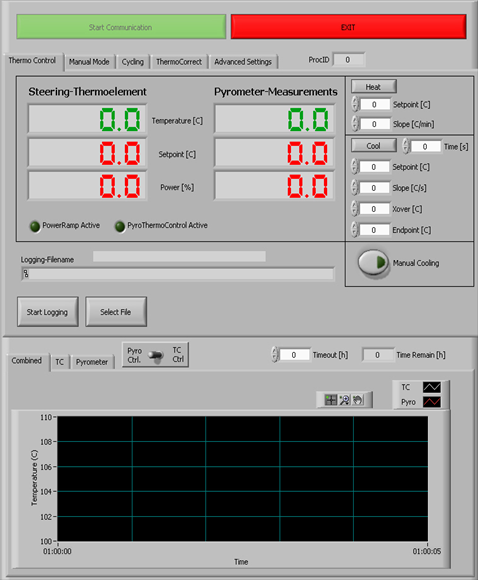The height and width of the screenshot is (580, 478).
Task: Click the red EXIT button
Action: click(x=348, y=27)
